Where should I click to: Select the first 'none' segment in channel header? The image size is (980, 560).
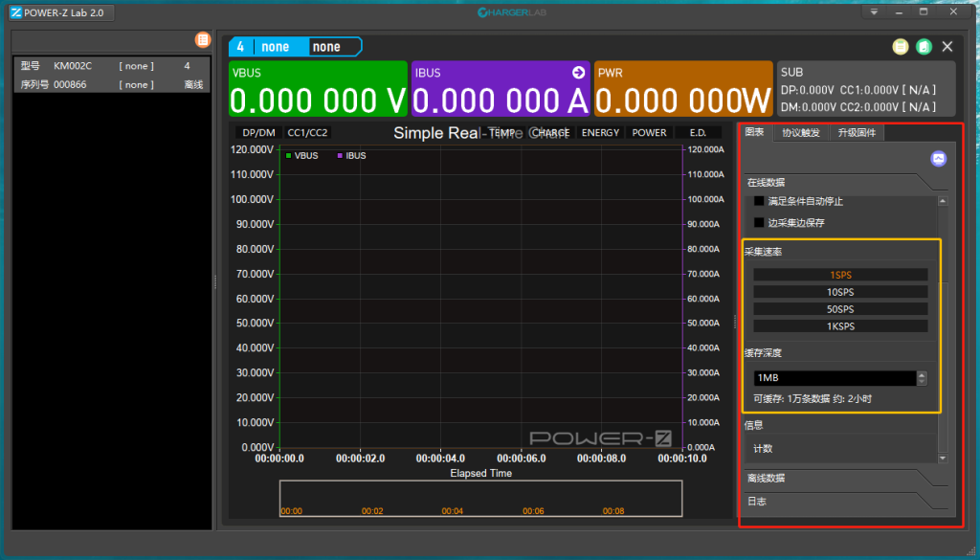[x=275, y=47]
